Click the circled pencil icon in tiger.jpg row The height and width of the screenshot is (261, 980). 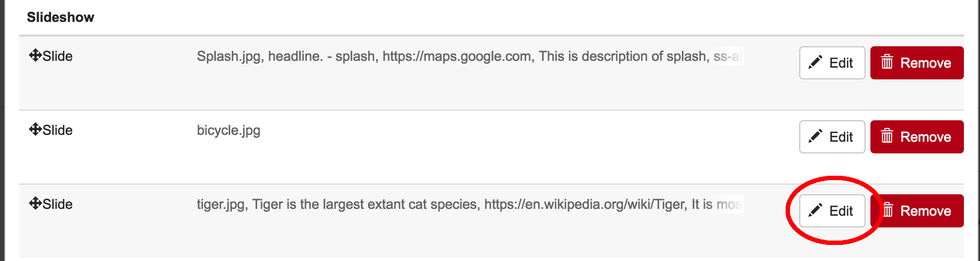tap(815, 210)
